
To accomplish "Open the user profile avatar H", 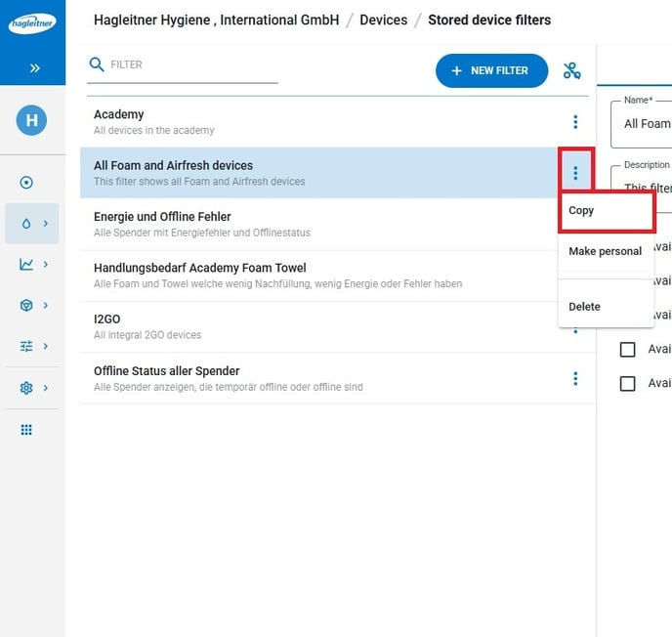I will pos(31,120).
